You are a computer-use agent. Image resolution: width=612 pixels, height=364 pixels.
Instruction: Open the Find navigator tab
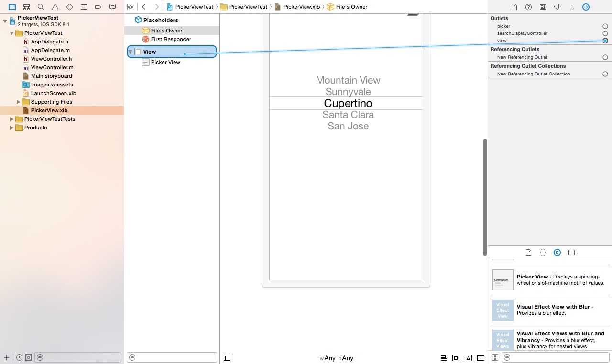tap(41, 7)
